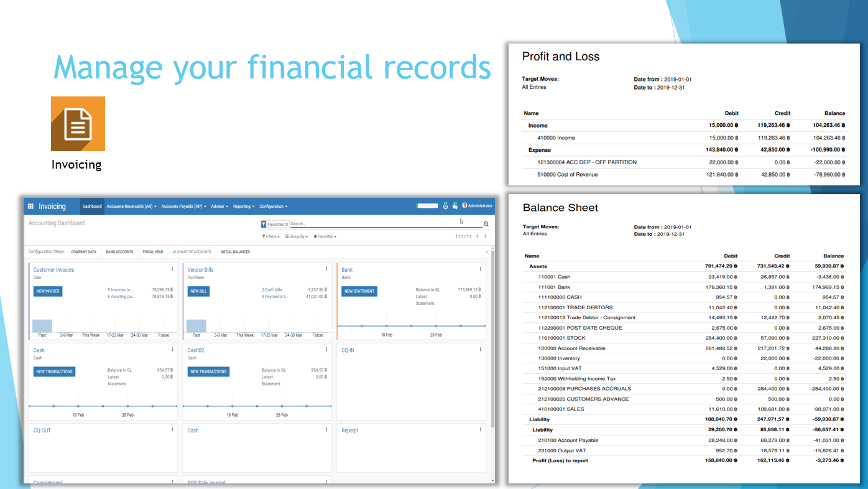Select '111001 Bank' row in Balance Sheet
868x489 pixels.
point(685,287)
